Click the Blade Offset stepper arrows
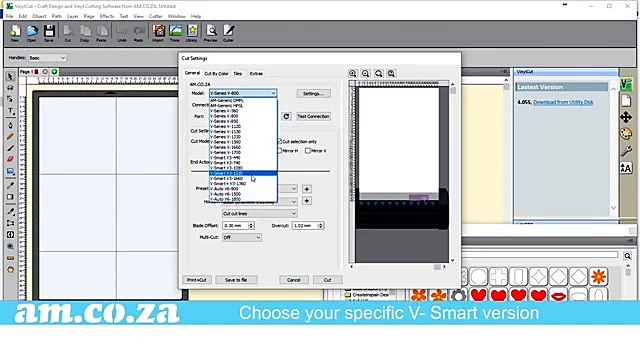The height and width of the screenshot is (360, 640). pyautogui.click(x=251, y=226)
